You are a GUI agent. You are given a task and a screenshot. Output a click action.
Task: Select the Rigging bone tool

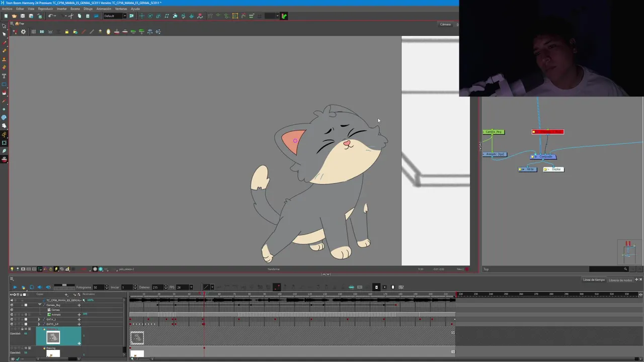4,135
